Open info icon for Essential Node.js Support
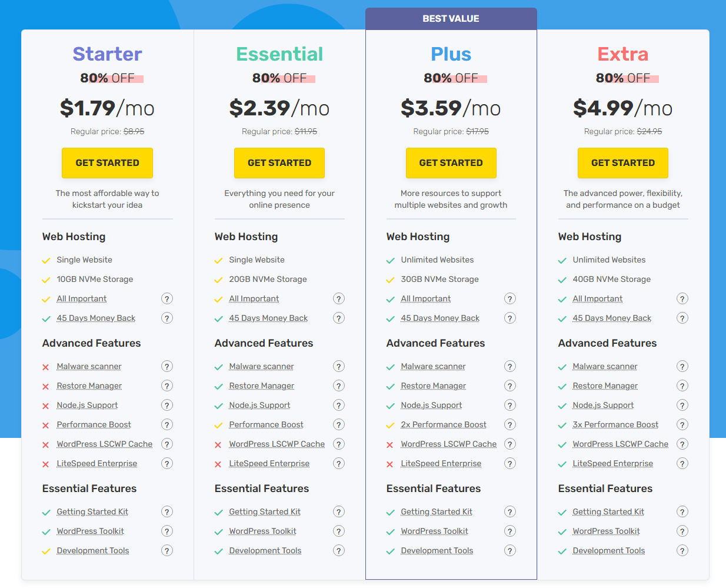The height and width of the screenshot is (588, 726). pos(339,405)
